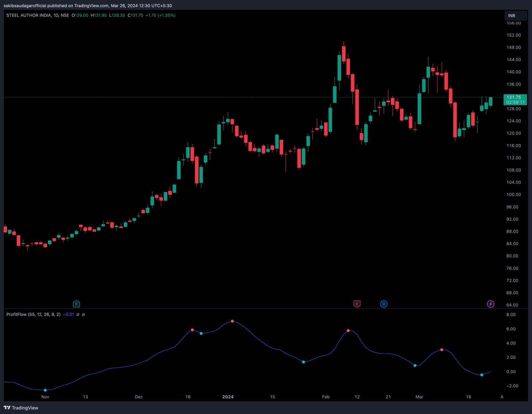Click the Mar label on time axis
Screen dimensions: 532x414
coord(419,397)
